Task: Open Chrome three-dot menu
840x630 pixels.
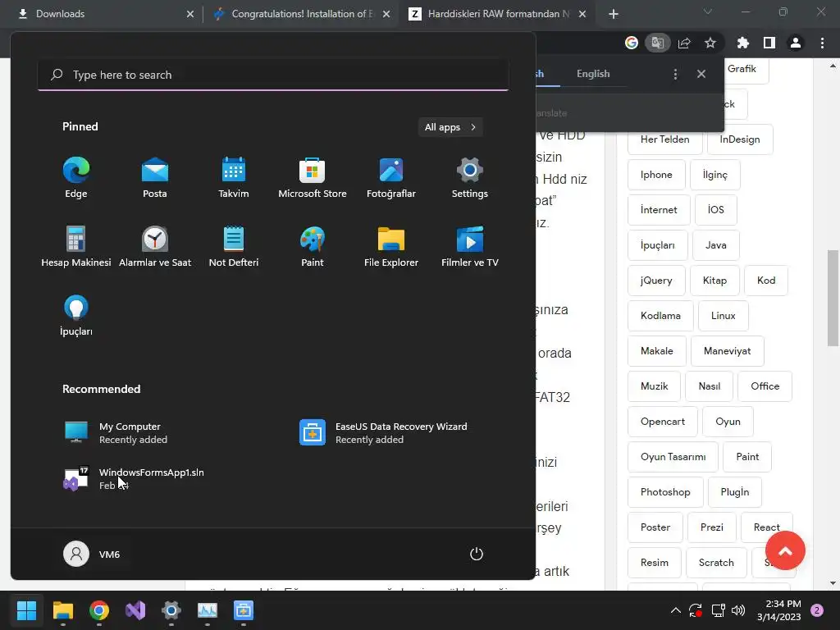Action: (x=822, y=43)
